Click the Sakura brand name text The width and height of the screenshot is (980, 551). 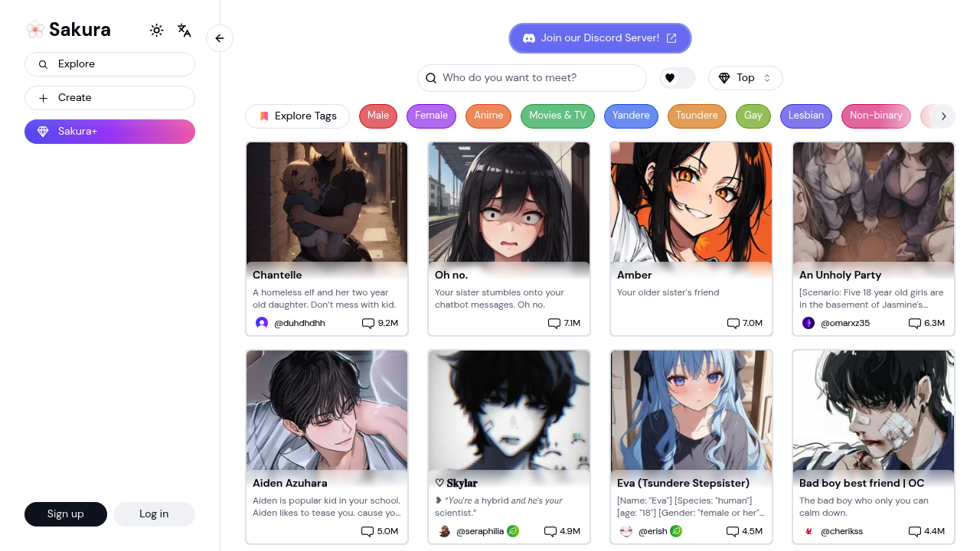pos(80,30)
